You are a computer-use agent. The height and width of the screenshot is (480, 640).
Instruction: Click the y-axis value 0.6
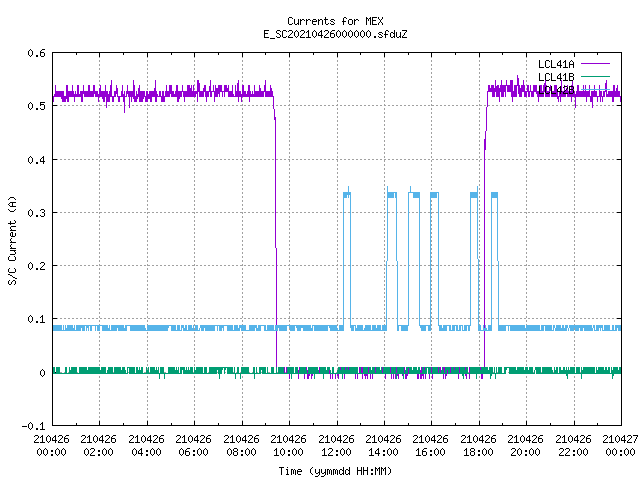pyautogui.click(x=36, y=53)
